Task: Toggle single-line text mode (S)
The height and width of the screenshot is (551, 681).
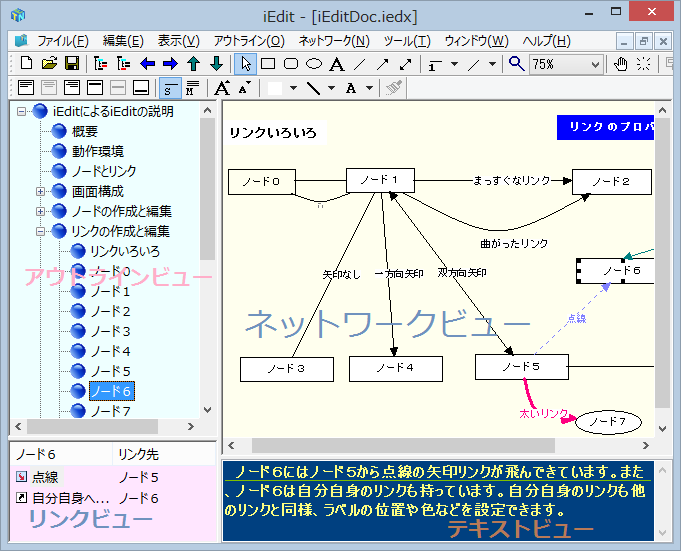Action: (x=170, y=88)
